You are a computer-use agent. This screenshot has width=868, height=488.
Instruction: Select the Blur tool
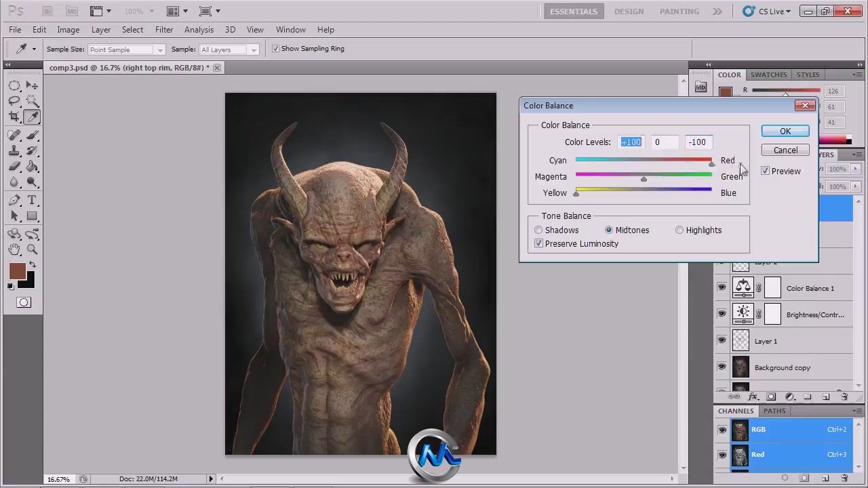(x=14, y=182)
